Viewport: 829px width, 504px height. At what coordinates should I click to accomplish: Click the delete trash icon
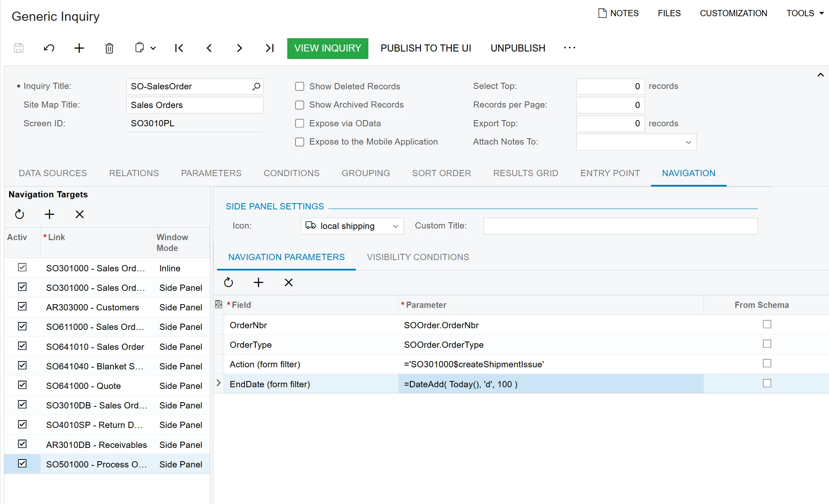[109, 48]
